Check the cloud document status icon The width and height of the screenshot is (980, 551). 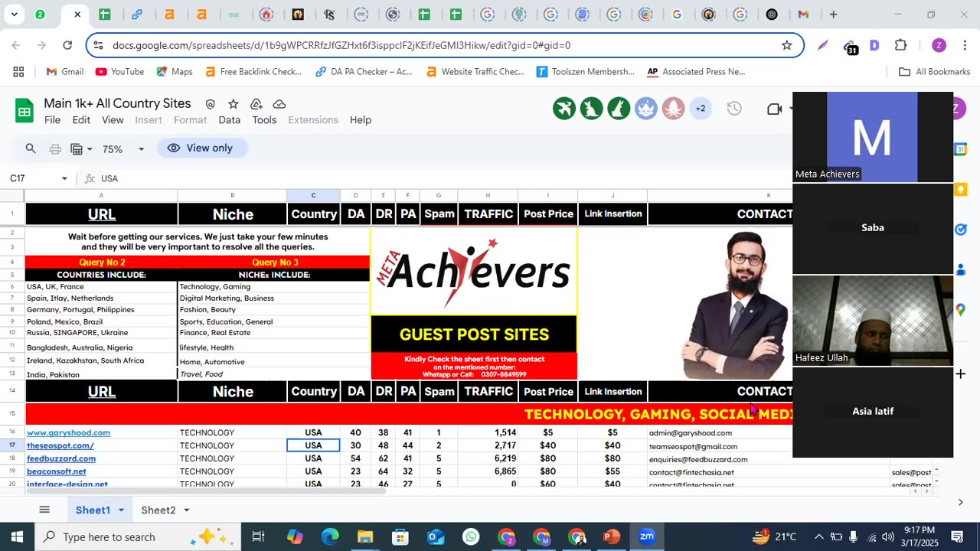tap(279, 104)
